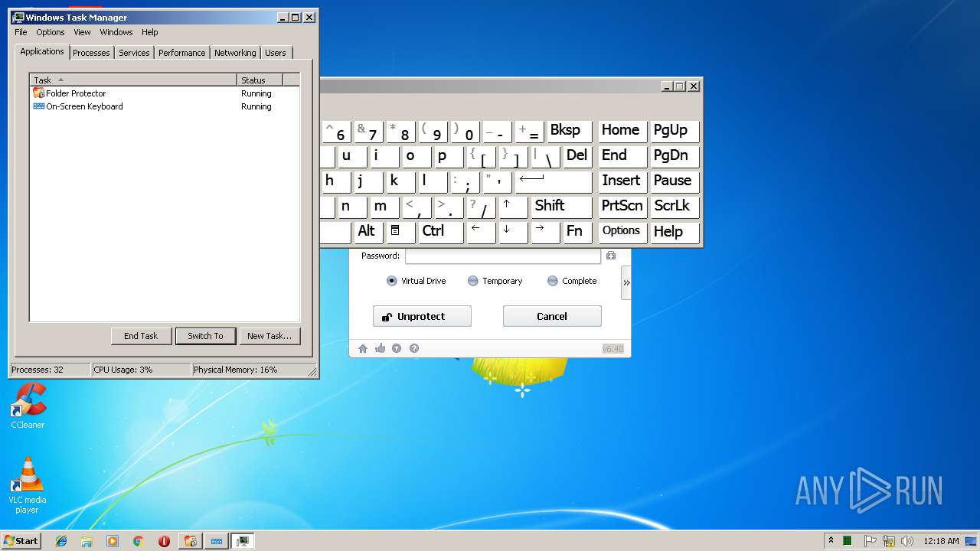Toggle the Ctrl key on keyboard
Screen dimensions: 980x551
[441, 232]
